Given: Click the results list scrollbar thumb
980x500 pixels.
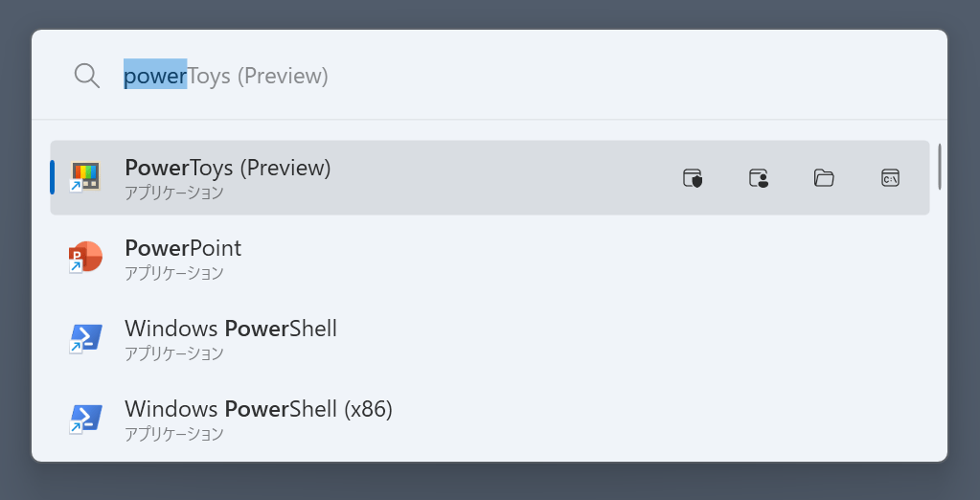Looking at the screenshot, I should (940, 166).
